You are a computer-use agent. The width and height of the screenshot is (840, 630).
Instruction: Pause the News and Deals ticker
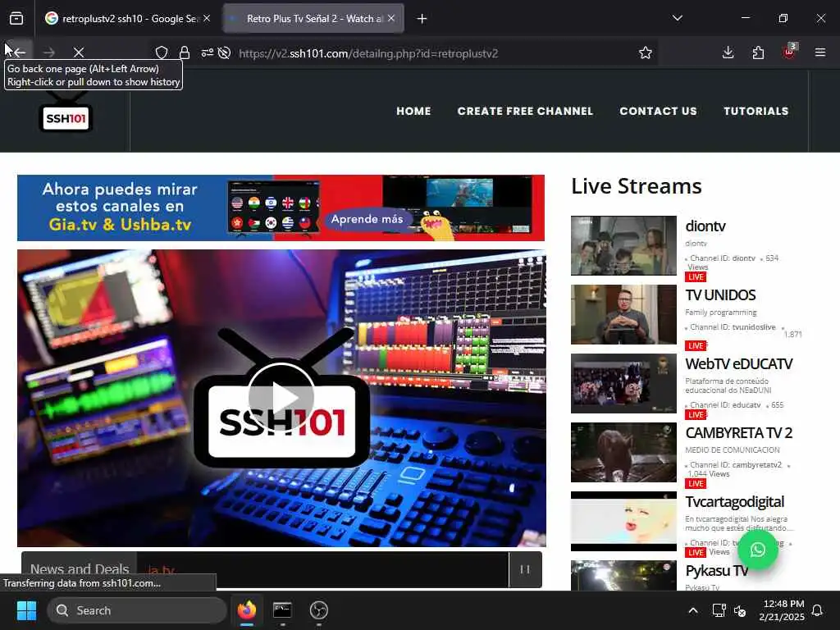coord(525,569)
